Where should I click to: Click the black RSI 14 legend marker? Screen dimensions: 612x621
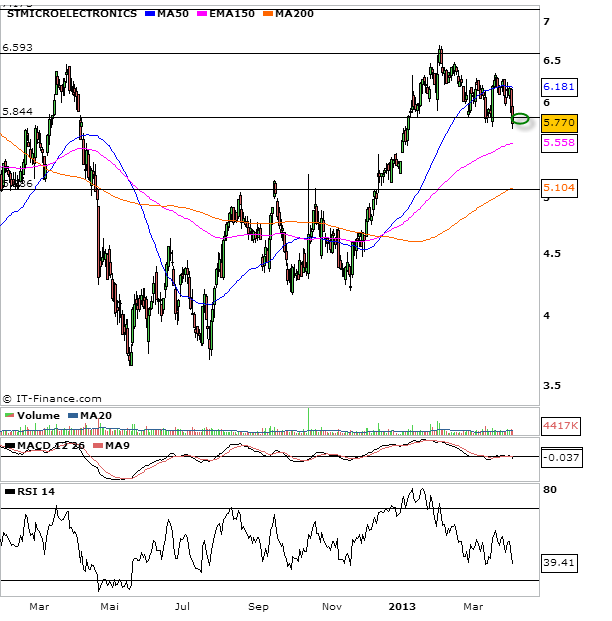(x=9, y=491)
